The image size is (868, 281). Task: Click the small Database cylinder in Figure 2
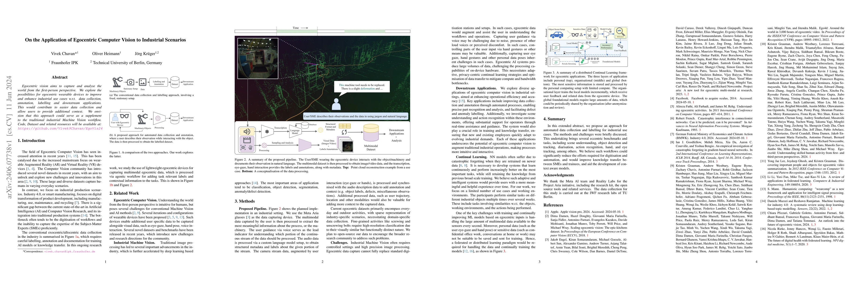pyautogui.click(x=305, y=125)
